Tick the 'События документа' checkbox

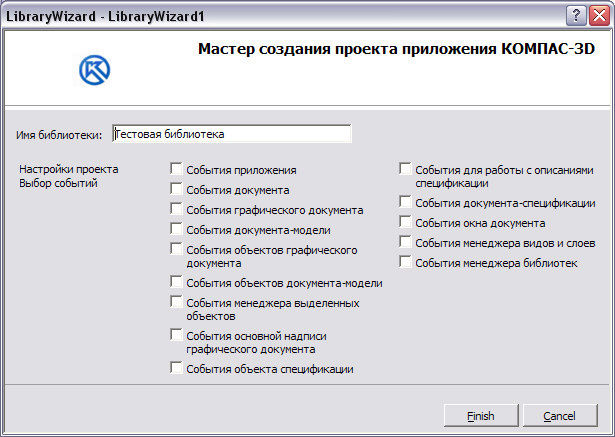(176, 189)
